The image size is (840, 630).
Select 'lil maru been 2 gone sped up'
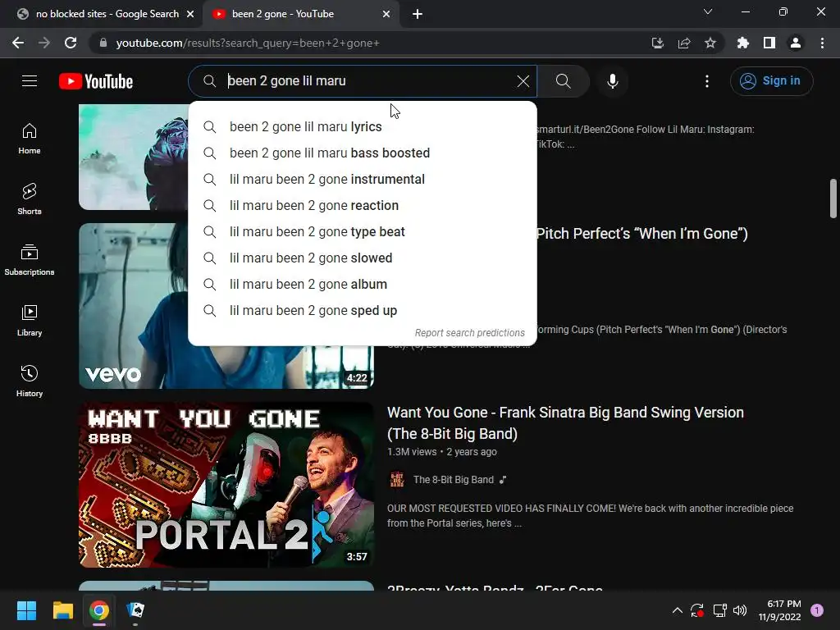[363, 311]
